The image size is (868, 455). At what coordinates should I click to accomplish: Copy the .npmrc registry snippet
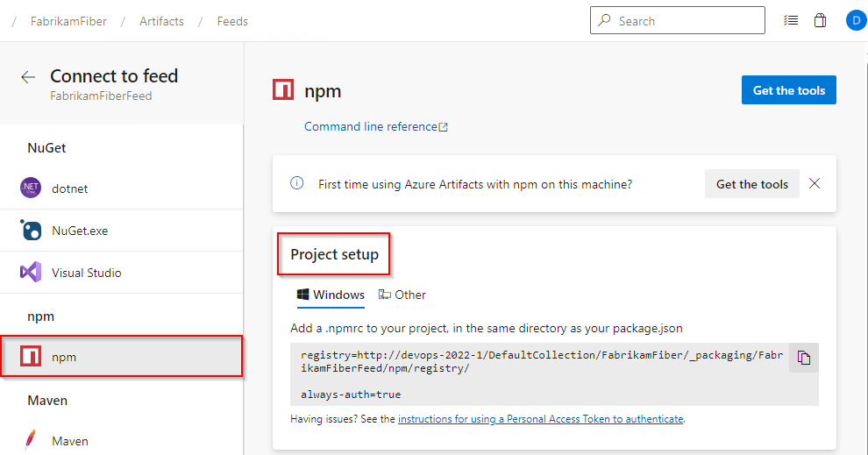804,358
